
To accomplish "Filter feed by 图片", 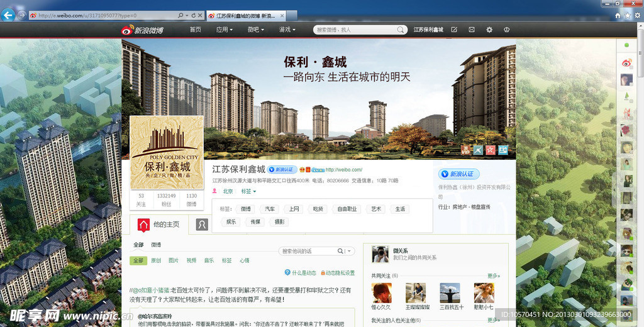I will click(x=174, y=260).
